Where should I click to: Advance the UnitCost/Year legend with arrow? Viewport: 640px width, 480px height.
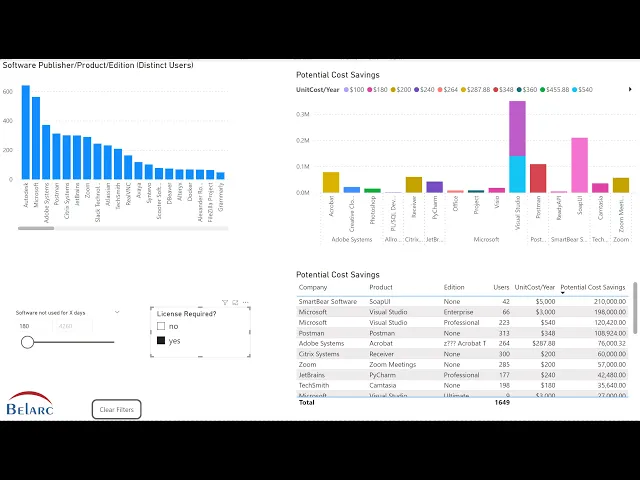[630, 89]
